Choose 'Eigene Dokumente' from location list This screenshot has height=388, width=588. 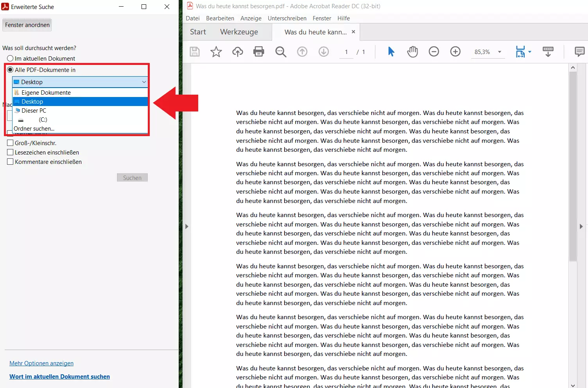[80, 92]
